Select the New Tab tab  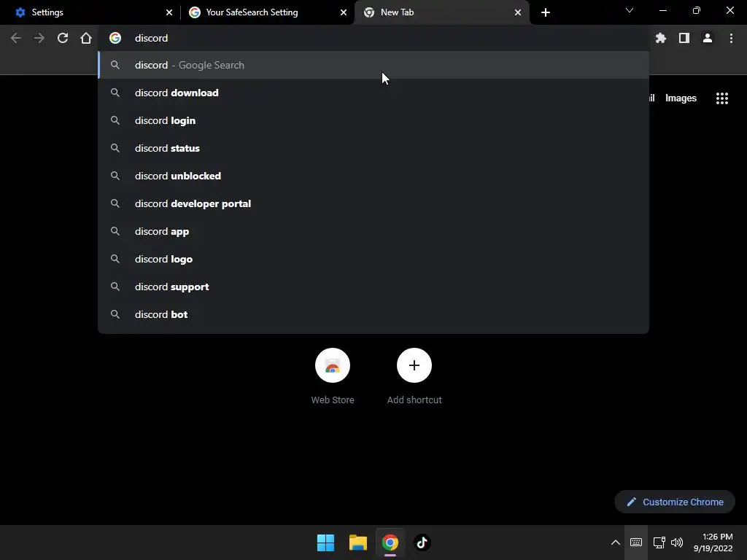441,12
